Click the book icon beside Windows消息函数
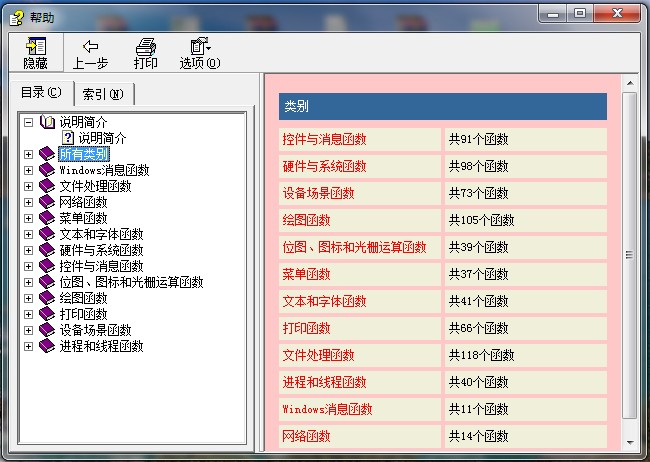This screenshot has height=462, width=650. click(x=47, y=170)
